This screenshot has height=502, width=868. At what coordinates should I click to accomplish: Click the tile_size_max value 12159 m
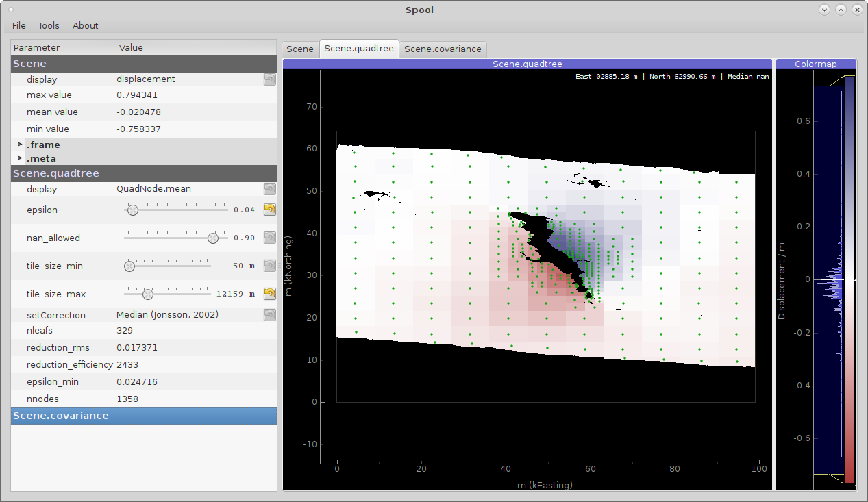(x=236, y=294)
